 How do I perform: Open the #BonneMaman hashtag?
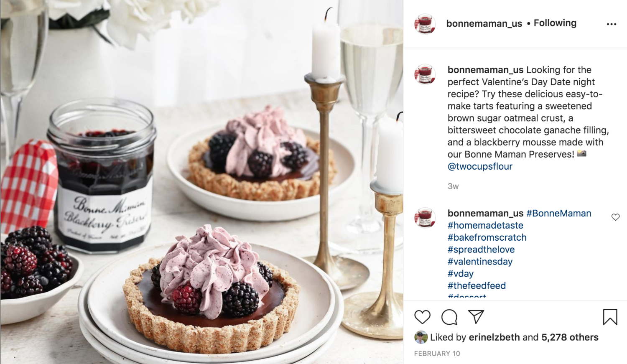pos(558,213)
